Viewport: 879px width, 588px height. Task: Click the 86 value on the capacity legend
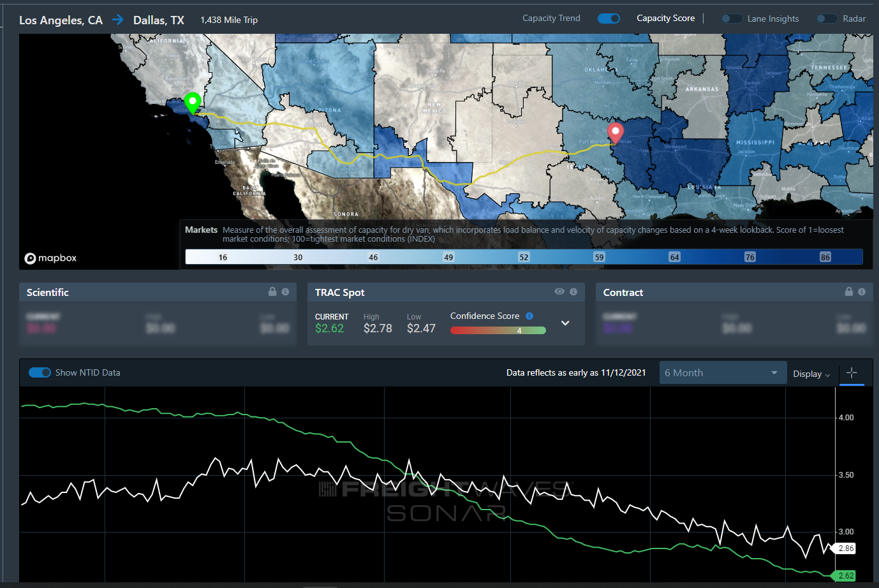click(x=825, y=257)
